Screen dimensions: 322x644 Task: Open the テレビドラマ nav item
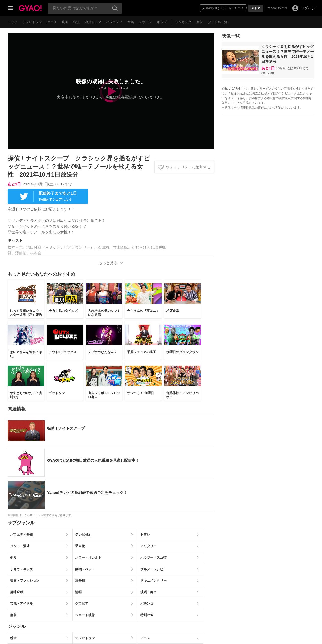[x=32, y=22]
